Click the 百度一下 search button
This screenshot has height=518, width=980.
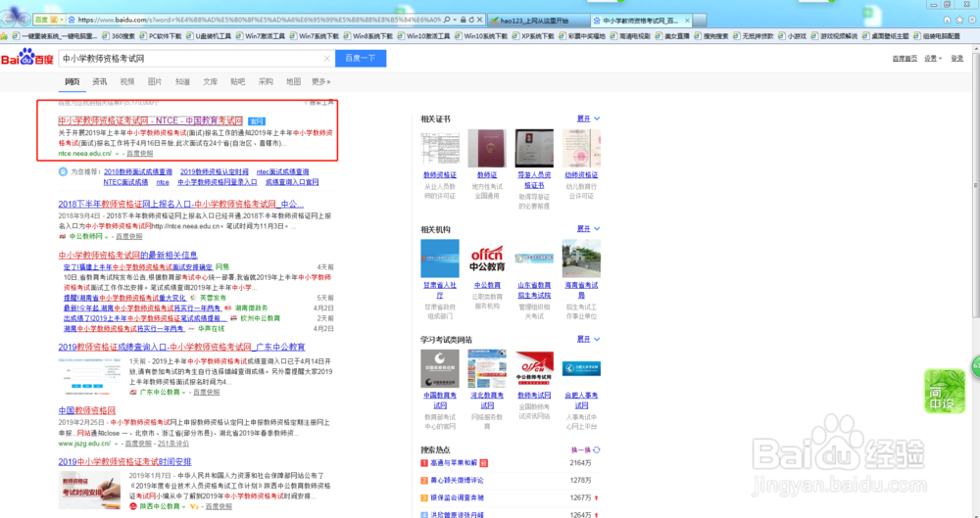click(361, 58)
